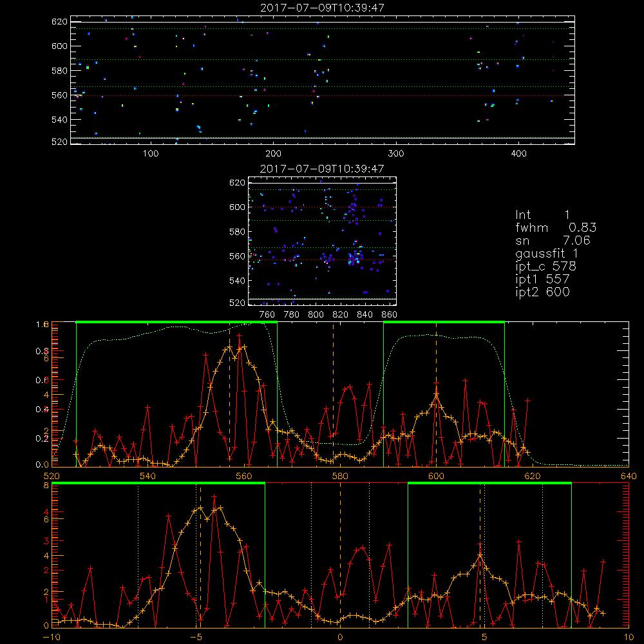
Task: Click orange dashed line near -5 in bottom plot
Action: [x=200, y=555]
